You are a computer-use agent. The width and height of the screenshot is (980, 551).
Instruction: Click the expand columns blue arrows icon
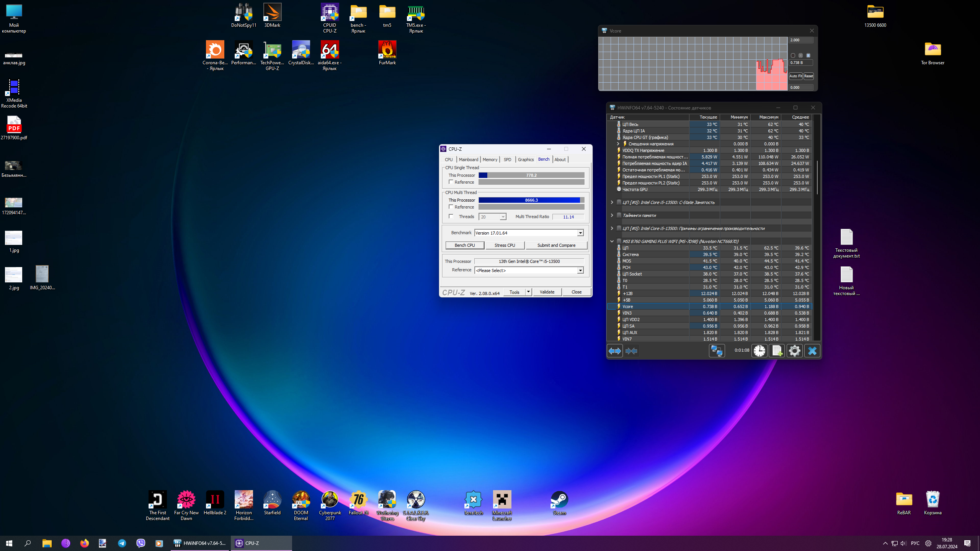(615, 351)
